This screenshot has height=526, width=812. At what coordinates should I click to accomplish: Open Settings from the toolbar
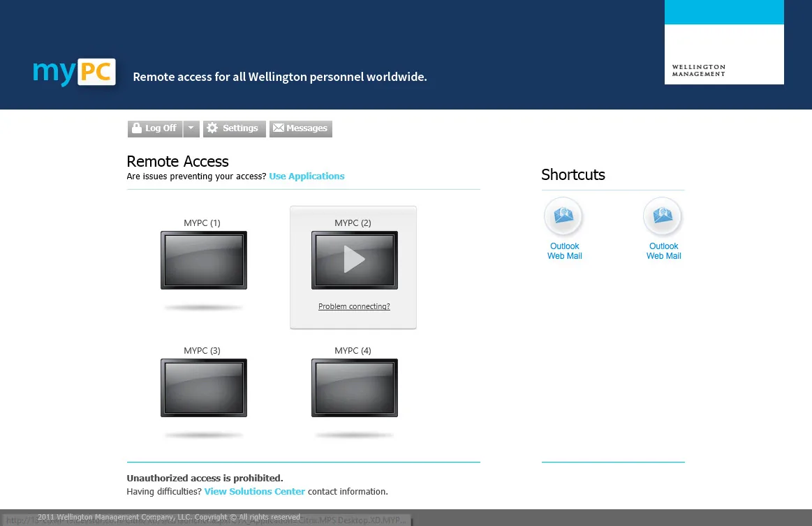(234, 129)
